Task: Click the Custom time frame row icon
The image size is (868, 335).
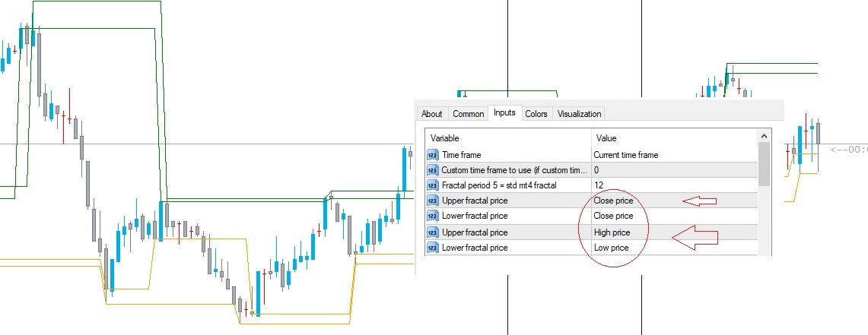Action: coord(433,170)
